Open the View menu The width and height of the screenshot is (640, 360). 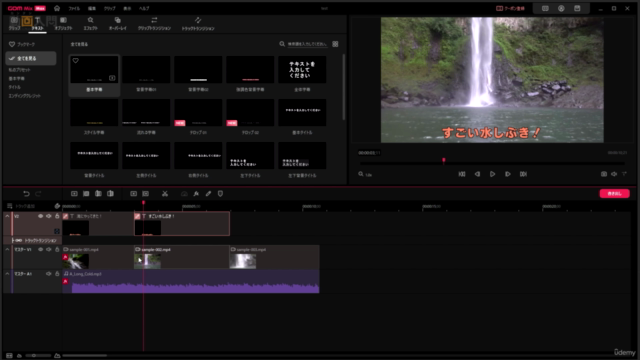(127, 8)
